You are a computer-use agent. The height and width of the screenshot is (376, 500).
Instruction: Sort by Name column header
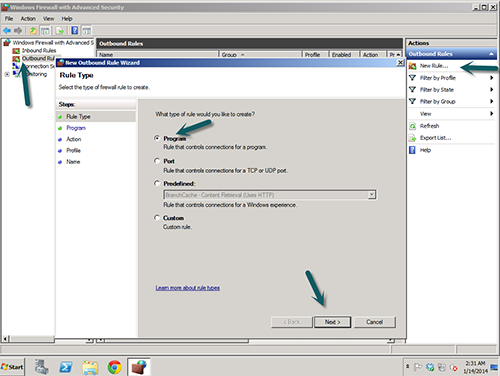coord(157,55)
